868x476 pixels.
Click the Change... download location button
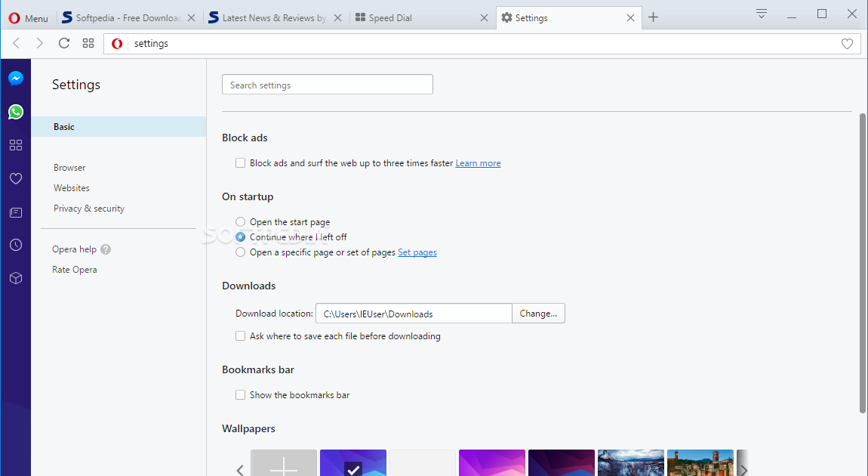click(x=538, y=313)
